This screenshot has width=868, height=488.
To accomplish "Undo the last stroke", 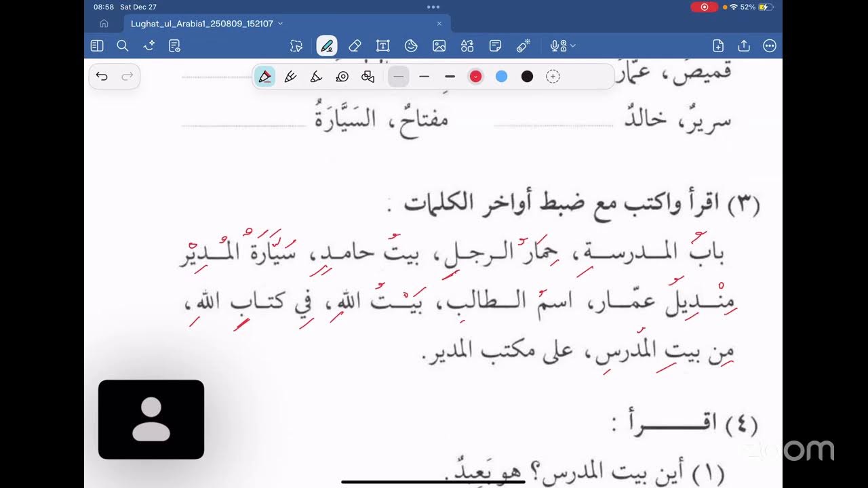I will click(102, 77).
